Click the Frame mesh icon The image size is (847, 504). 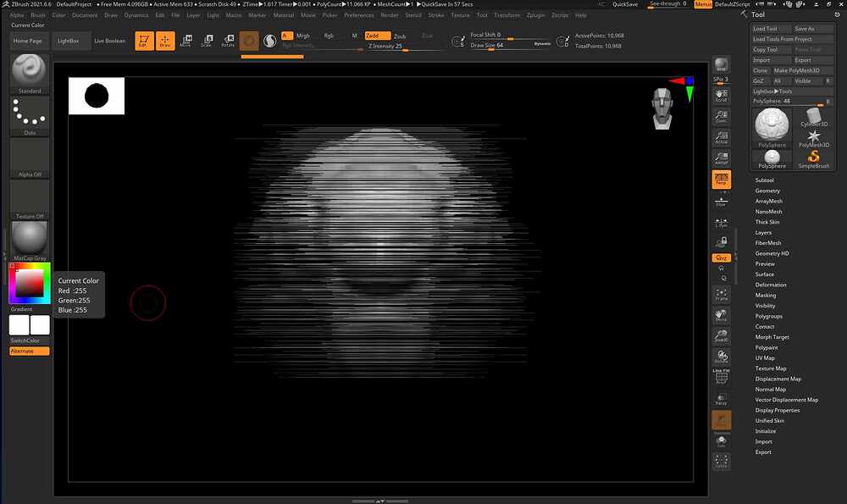(721, 295)
